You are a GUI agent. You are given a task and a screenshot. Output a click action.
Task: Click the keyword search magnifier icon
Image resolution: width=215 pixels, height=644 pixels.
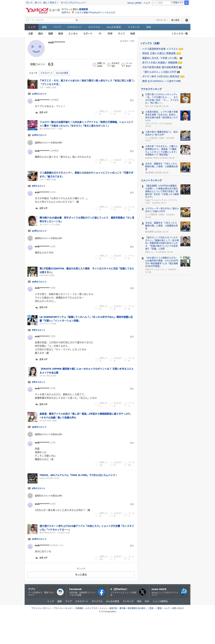point(77,20)
